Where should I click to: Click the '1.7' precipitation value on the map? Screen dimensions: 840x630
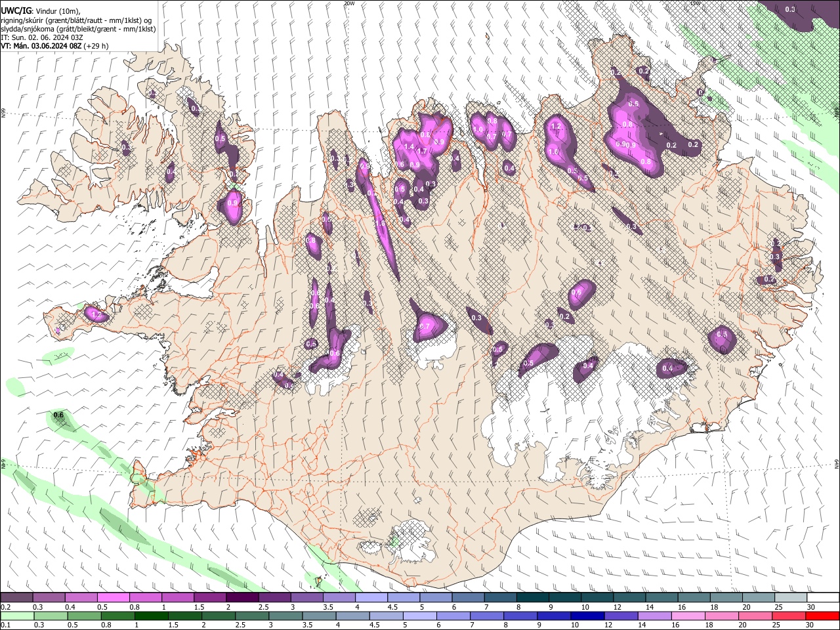click(422, 151)
